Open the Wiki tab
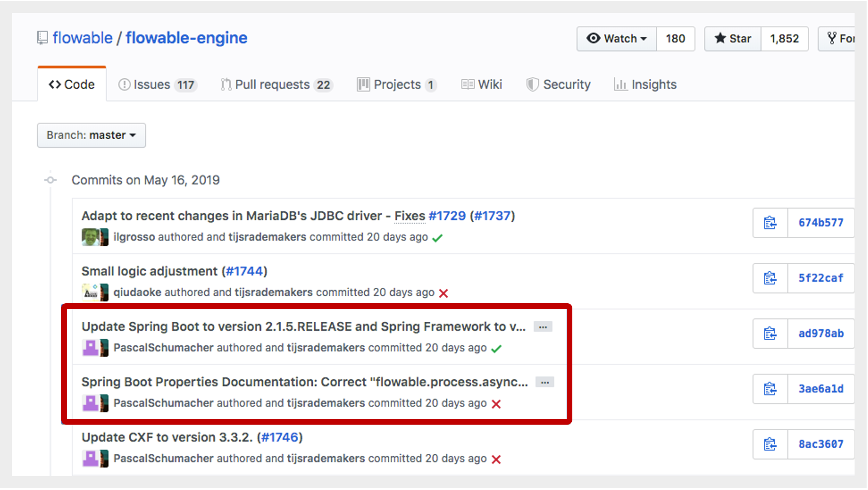The width and height of the screenshot is (868, 490). pos(482,84)
